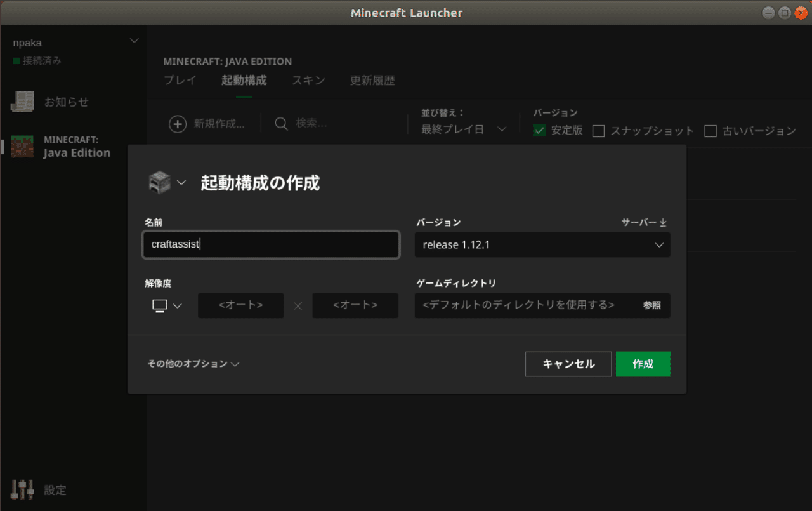Switch to the スキン tab
The image size is (812, 511).
click(308, 80)
